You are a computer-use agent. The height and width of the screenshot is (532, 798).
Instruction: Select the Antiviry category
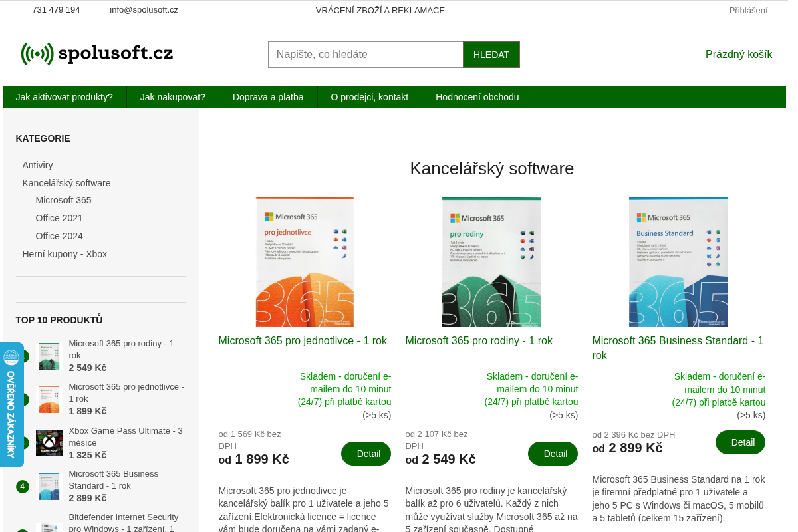point(37,165)
